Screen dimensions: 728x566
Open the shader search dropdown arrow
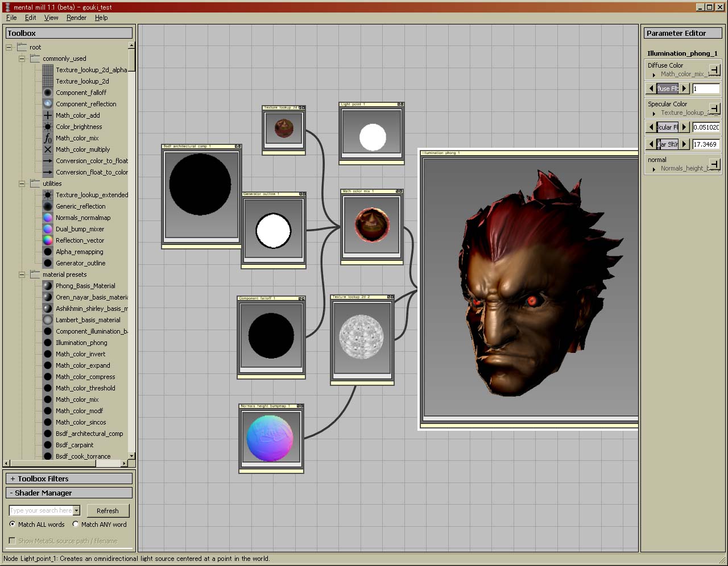(76, 510)
